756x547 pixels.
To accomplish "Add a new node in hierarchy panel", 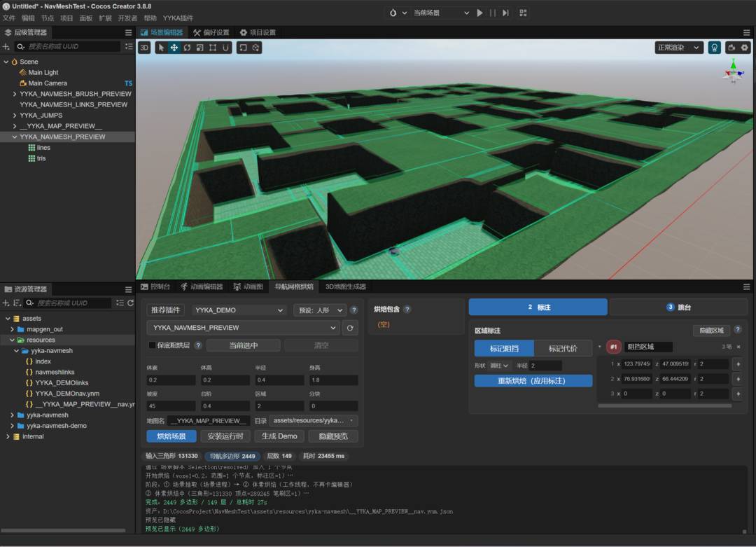I will pos(6,46).
